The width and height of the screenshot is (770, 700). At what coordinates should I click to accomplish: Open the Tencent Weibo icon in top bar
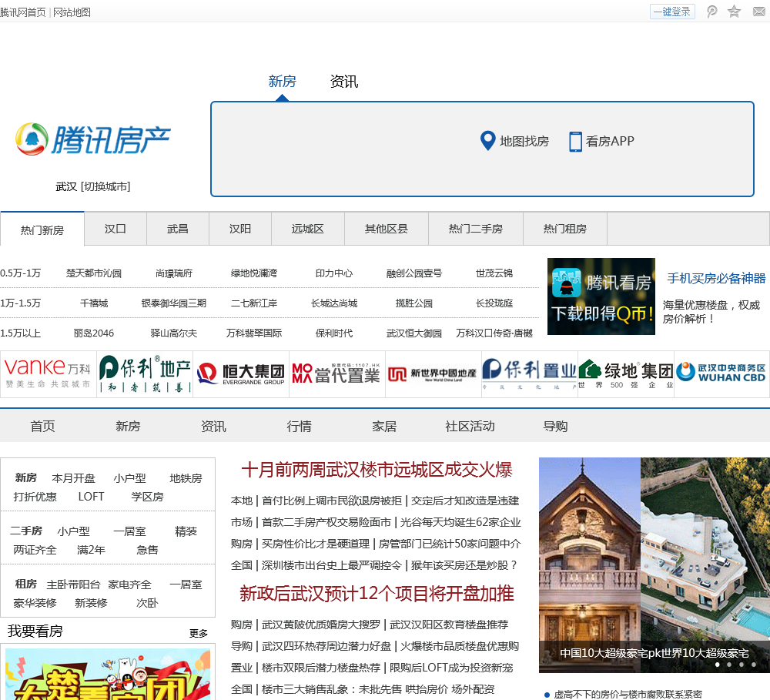point(711,12)
